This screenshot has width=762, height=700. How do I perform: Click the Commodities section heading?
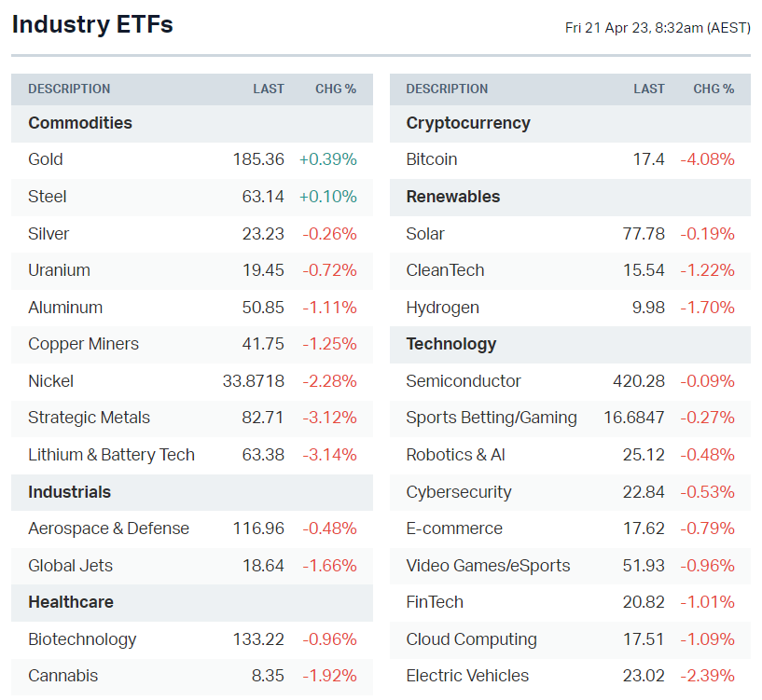pos(80,123)
